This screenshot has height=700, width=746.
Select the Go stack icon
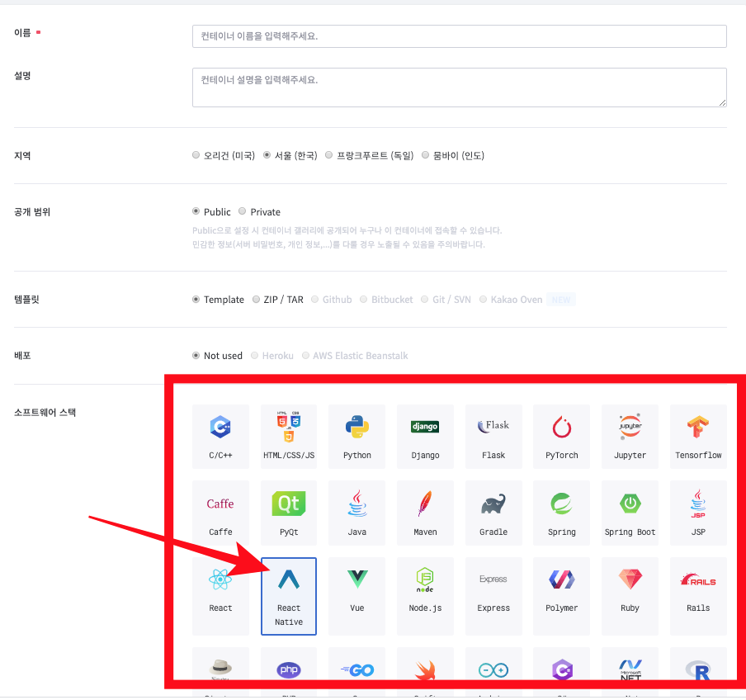tap(356, 670)
